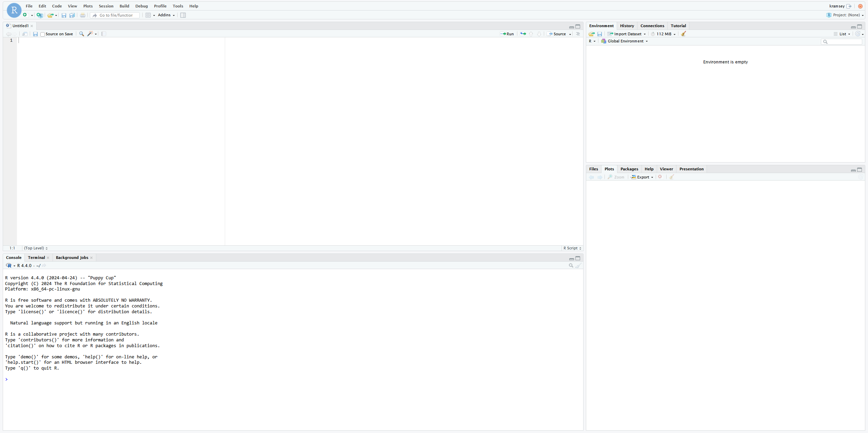Screen dimensions: 868x433
Task: Click the Tutorial tab
Action: click(x=678, y=26)
